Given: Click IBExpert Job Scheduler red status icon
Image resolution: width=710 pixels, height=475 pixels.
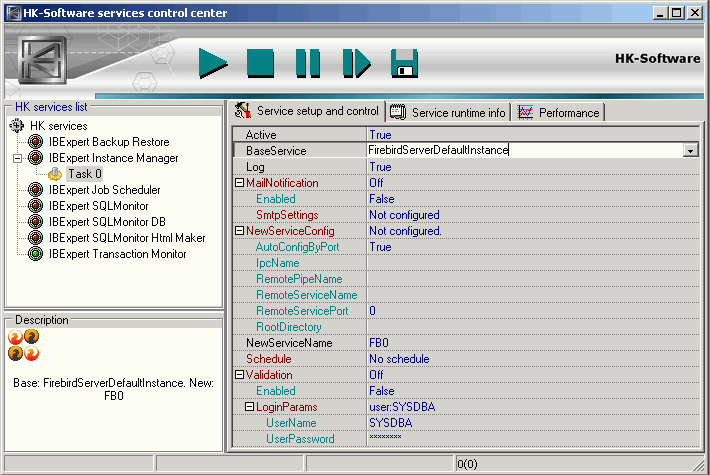Looking at the screenshot, I should click(35, 190).
